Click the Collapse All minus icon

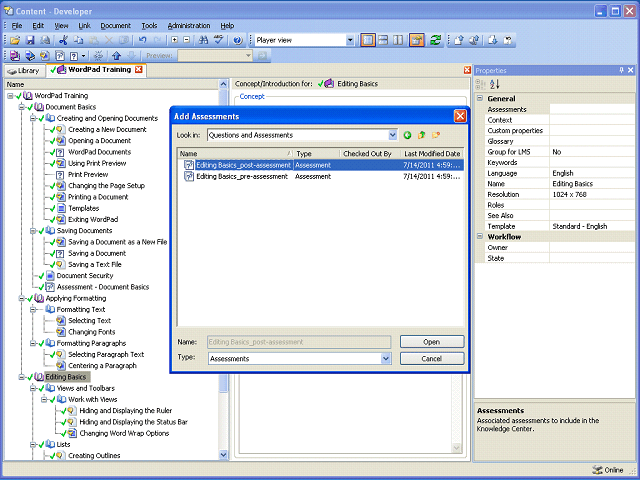187,40
